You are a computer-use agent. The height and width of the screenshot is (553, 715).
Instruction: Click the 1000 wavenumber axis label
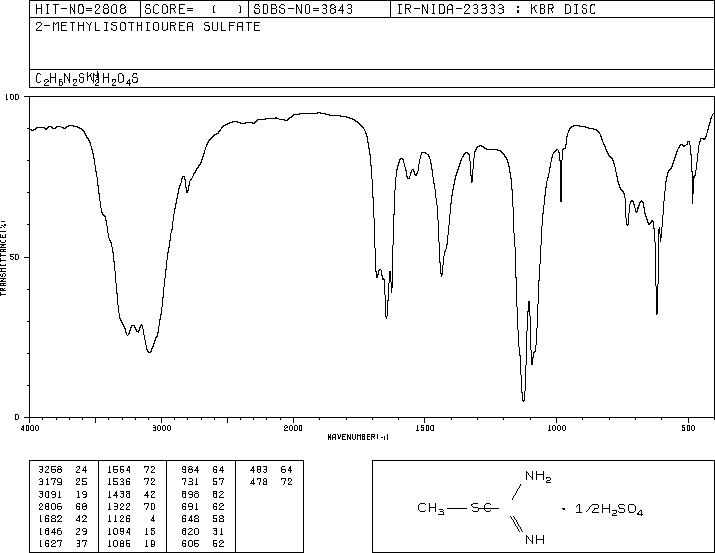coord(556,428)
